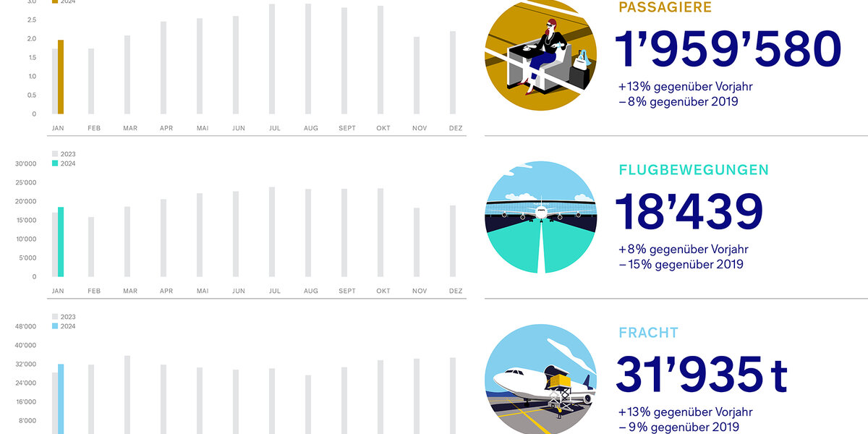Viewport: 868px width, 434px height.
Task: Click the PASSAGIERE heading
Action: [x=665, y=8]
